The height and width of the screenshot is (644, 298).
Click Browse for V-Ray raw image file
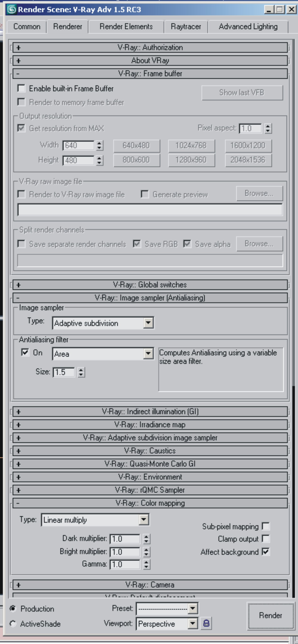[259, 193]
